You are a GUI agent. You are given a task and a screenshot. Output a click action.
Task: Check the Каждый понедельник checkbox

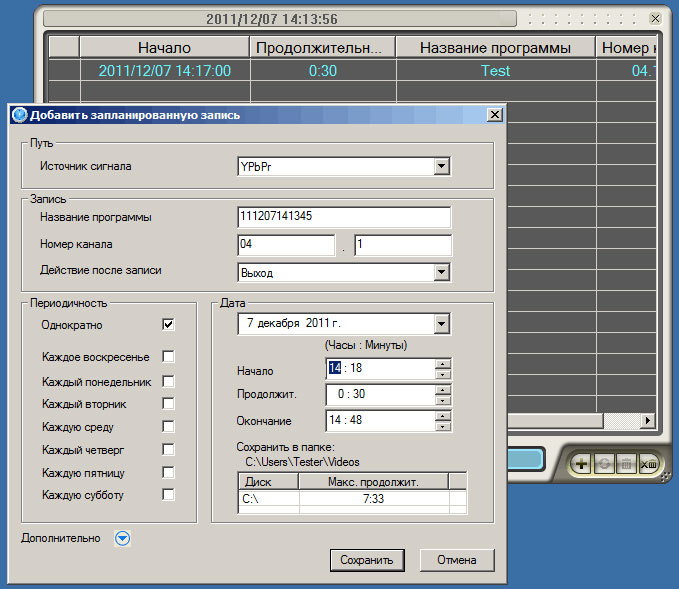tap(168, 381)
